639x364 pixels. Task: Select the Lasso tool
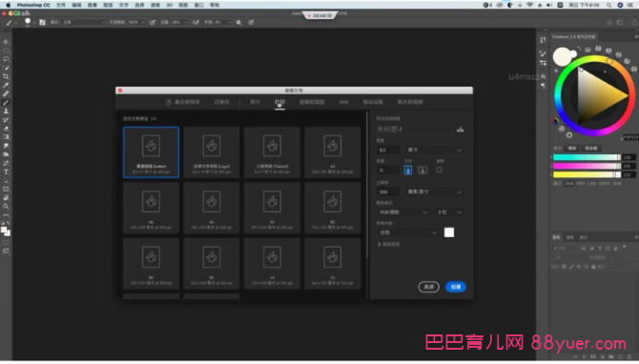click(6, 59)
